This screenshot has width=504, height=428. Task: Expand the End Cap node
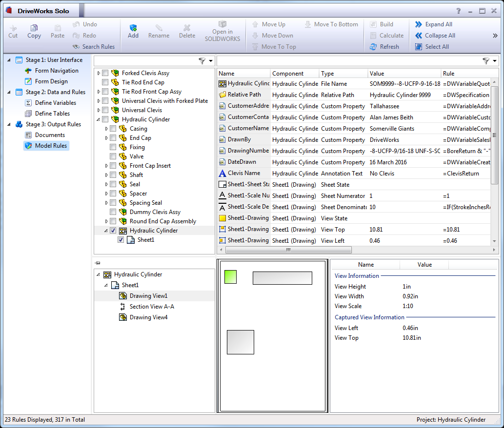click(106, 138)
